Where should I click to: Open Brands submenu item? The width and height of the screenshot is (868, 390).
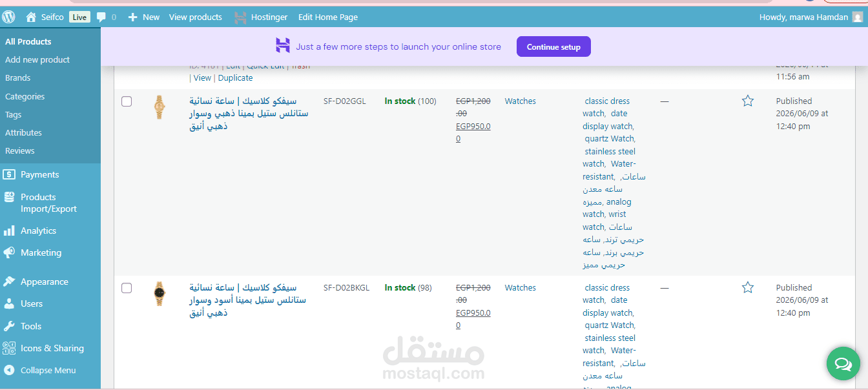coord(18,77)
